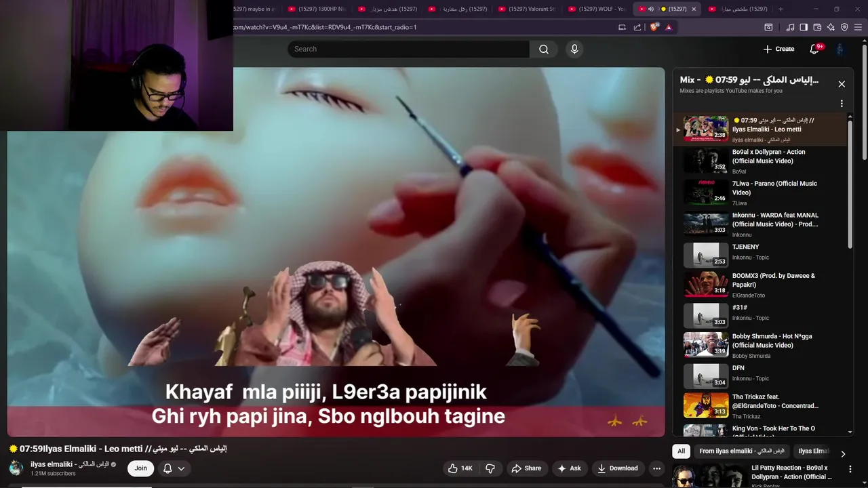
Task: Play Bo9al x Dollypran Action thumbnail
Action: click(705, 161)
